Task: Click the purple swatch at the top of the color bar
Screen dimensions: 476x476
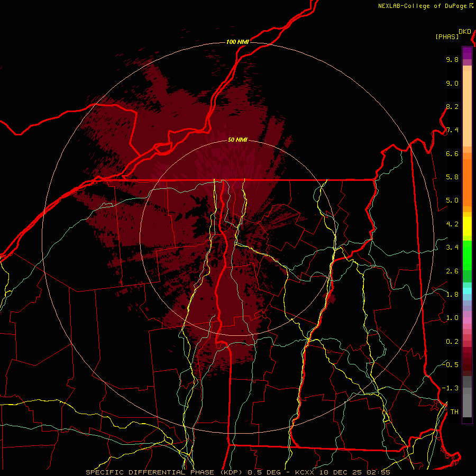Action: click(x=467, y=53)
